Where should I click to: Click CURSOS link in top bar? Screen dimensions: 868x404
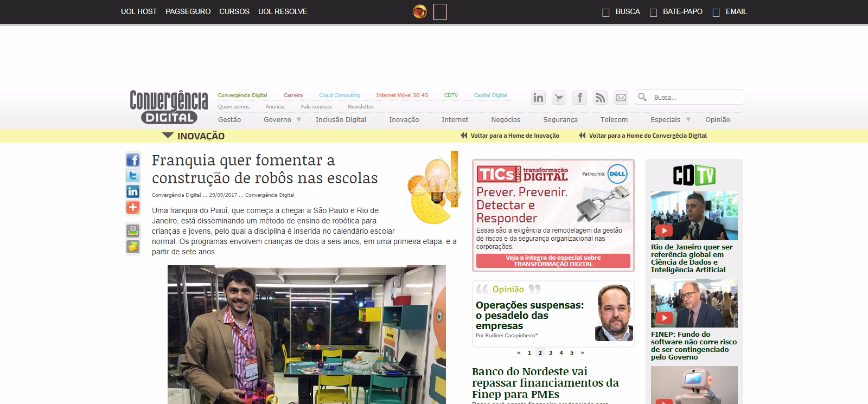pyautogui.click(x=234, y=11)
